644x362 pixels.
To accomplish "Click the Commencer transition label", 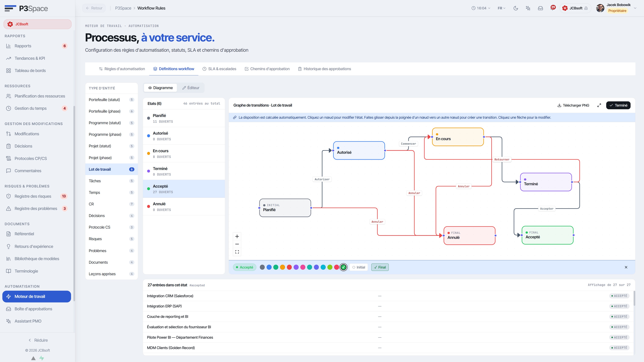I will (408, 144).
